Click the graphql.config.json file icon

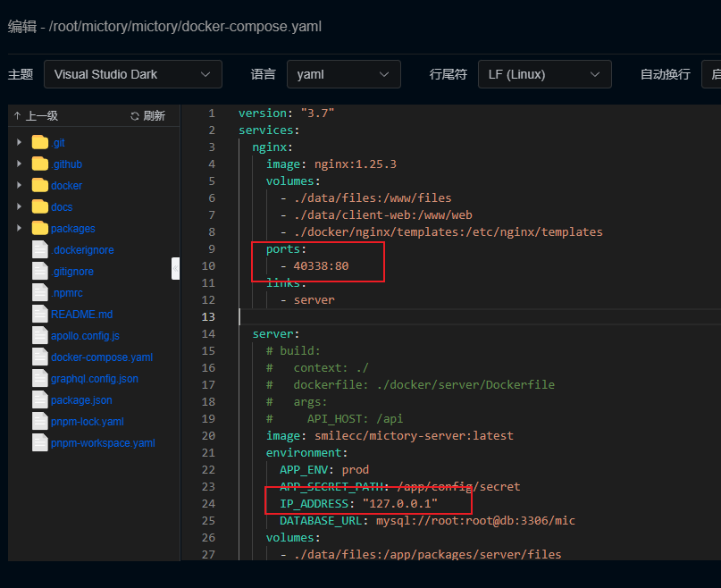pos(40,379)
